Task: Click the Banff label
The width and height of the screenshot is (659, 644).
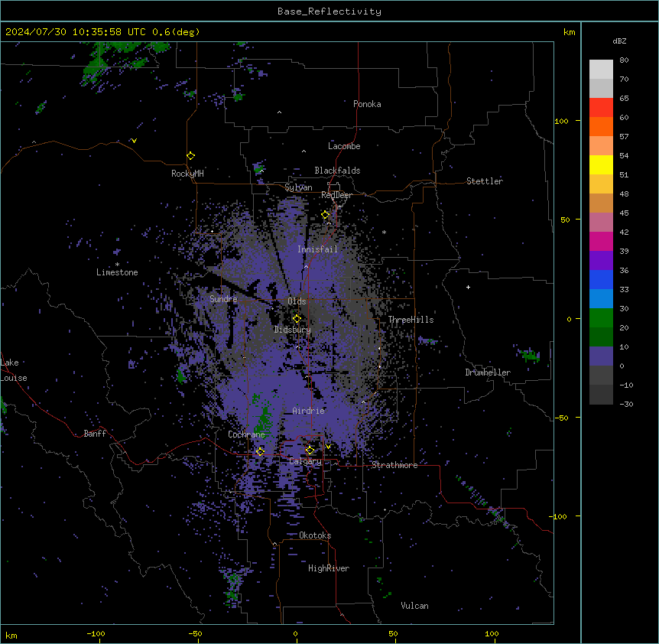Action: pyautogui.click(x=95, y=434)
